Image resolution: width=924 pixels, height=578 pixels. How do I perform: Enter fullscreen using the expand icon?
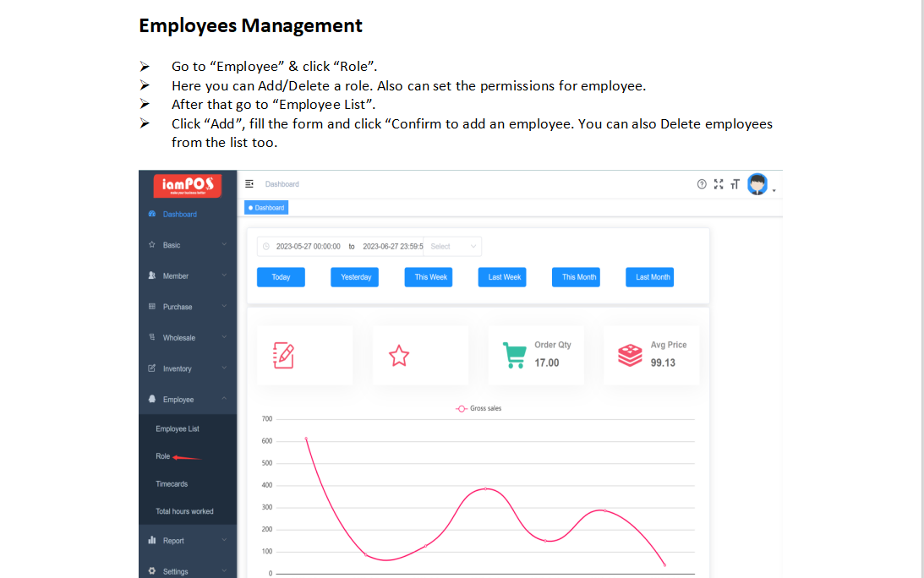pyautogui.click(x=719, y=184)
